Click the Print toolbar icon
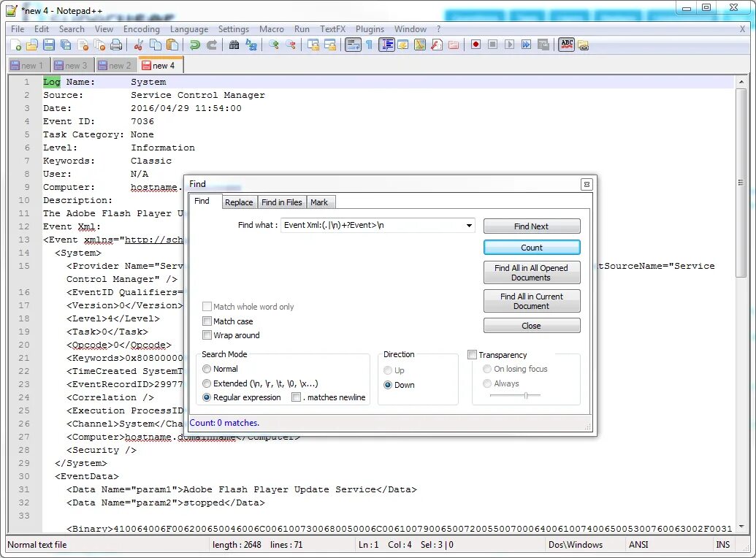This screenshot has width=756, height=558. (x=116, y=45)
